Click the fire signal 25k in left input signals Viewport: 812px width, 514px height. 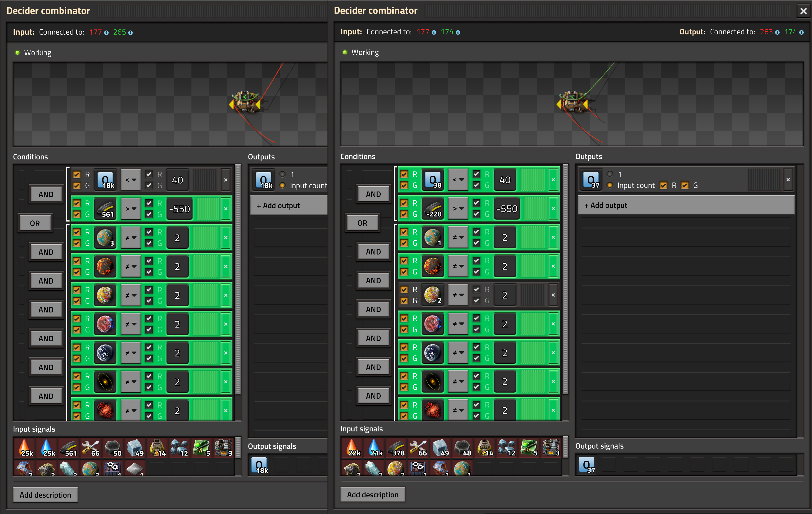(x=24, y=448)
